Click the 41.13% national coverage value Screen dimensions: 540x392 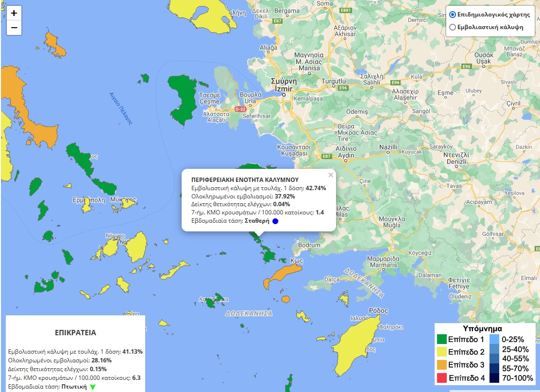pos(133,352)
